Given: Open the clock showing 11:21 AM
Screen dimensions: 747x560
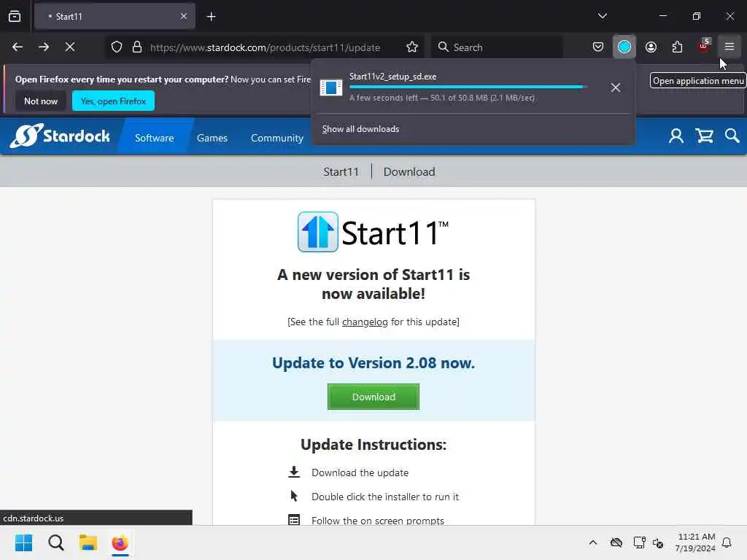Looking at the screenshot, I should point(695,542).
